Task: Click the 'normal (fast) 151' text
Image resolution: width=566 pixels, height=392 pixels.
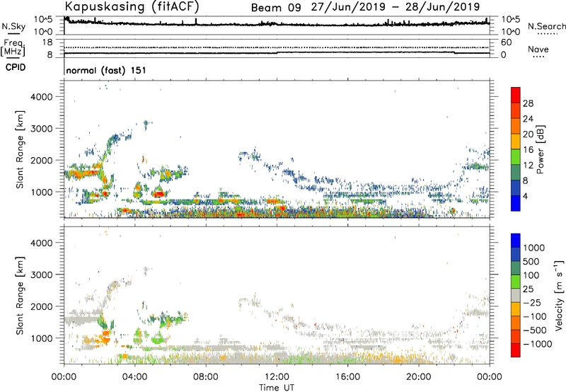Action: 106,70
